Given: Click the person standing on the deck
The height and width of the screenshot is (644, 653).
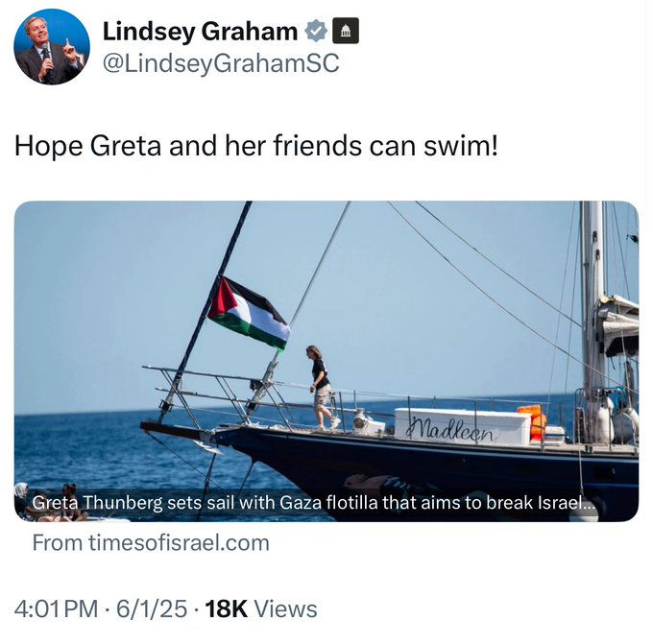Looking at the screenshot, I should [x=319, y=386].
